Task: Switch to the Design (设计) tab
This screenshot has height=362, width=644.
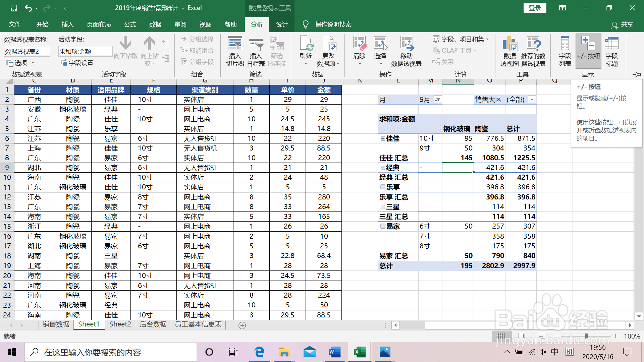Action: [x=282, y=24]
